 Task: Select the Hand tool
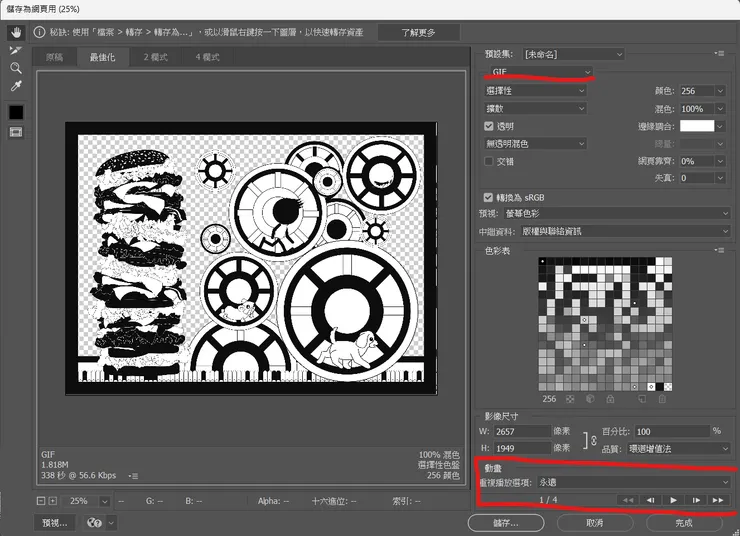(16, 33)
